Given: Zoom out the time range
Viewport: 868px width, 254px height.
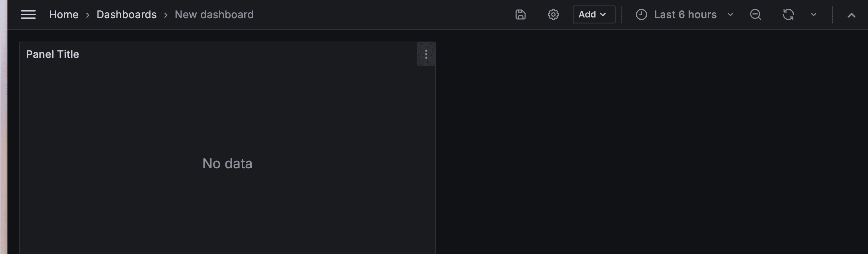Looking at the screenshot, I should pos(756,14).
